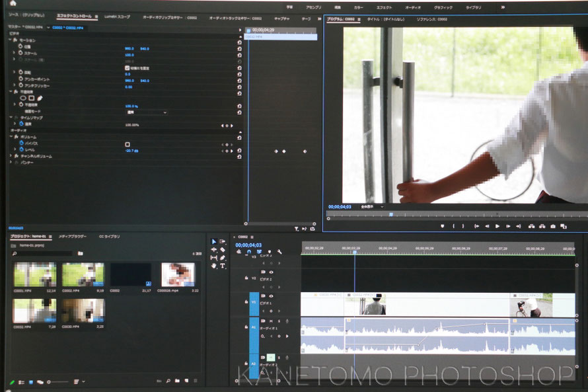This screenshot has height=392, width=588.
Task: Mark In point in Program monitor
Action: pos(454,226)
